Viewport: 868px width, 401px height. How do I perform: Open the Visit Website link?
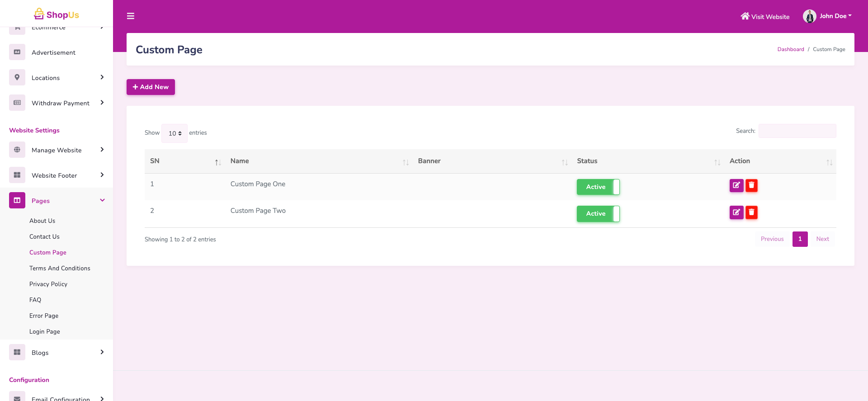(x=765, y=16)
